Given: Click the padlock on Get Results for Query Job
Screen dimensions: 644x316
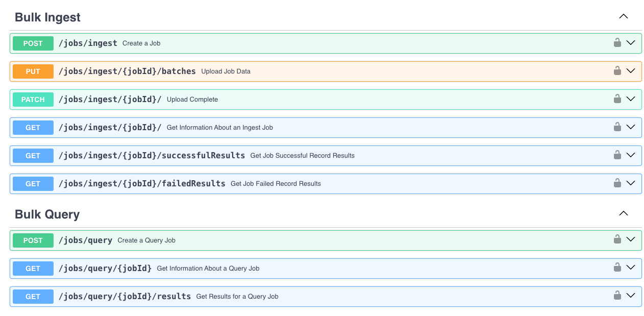Looking at the screenshot, I should (x=617, y=296).
